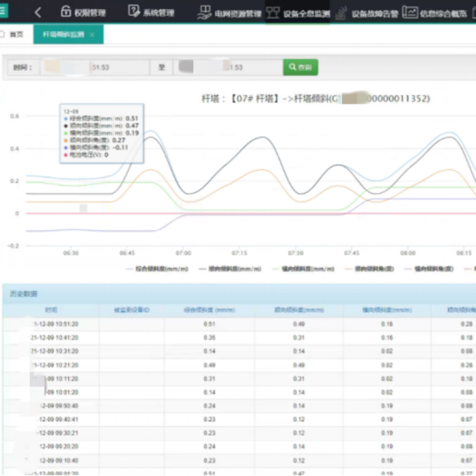This screenshot has height=476, width=476.
Task: Open 系统管理 icon in navigation
Action: (133, 12)
